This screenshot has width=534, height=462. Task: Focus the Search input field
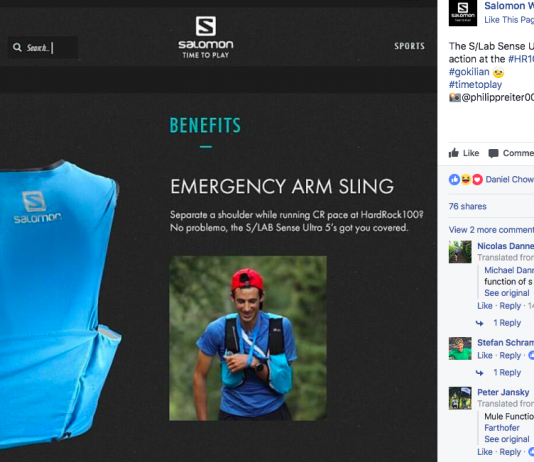pos(43,47)
